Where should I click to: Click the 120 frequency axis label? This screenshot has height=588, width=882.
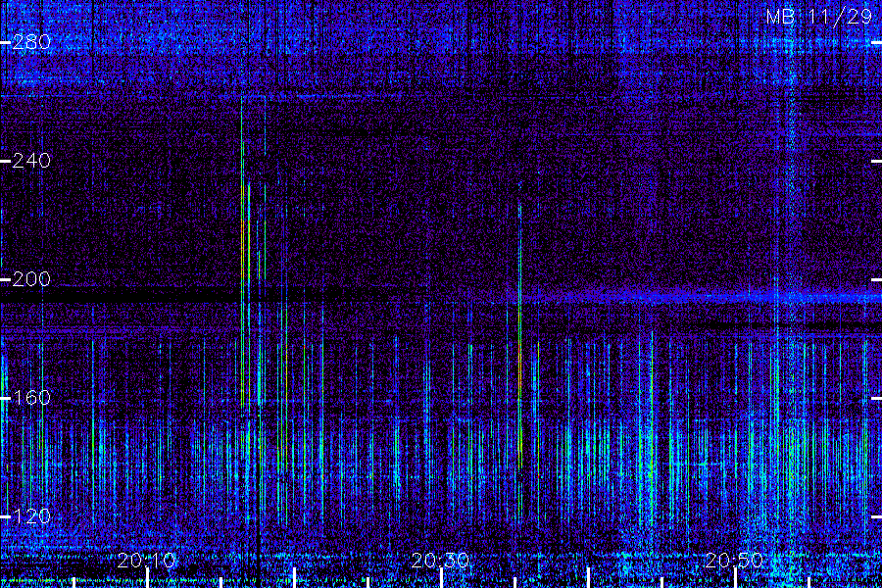[31, 516]
